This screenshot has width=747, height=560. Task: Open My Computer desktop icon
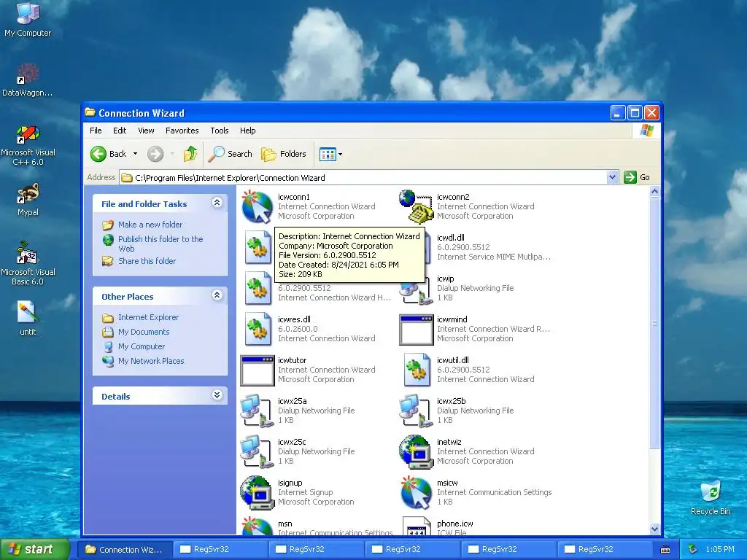click(28, 20)
